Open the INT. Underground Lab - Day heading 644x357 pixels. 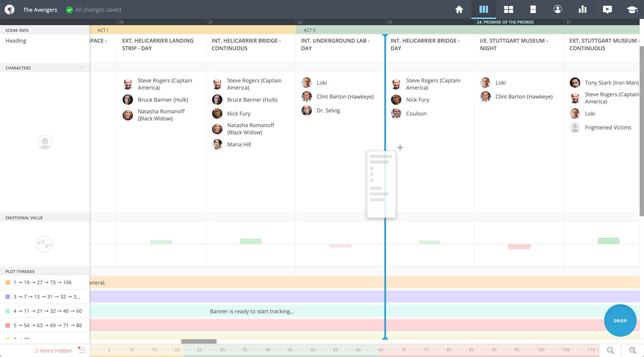335,44
